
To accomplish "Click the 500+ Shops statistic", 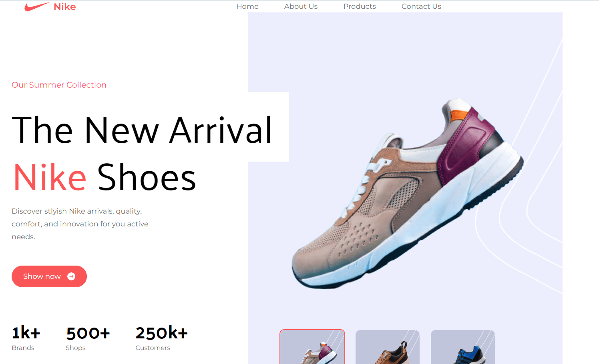I will [88, 338].
